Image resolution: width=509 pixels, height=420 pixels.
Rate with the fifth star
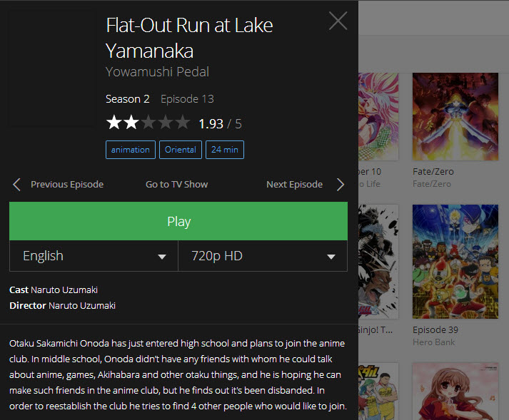(183, 123)
